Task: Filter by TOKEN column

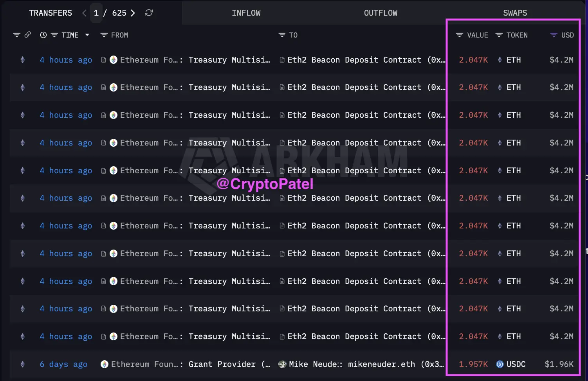Action: click(x=512, y=35)
